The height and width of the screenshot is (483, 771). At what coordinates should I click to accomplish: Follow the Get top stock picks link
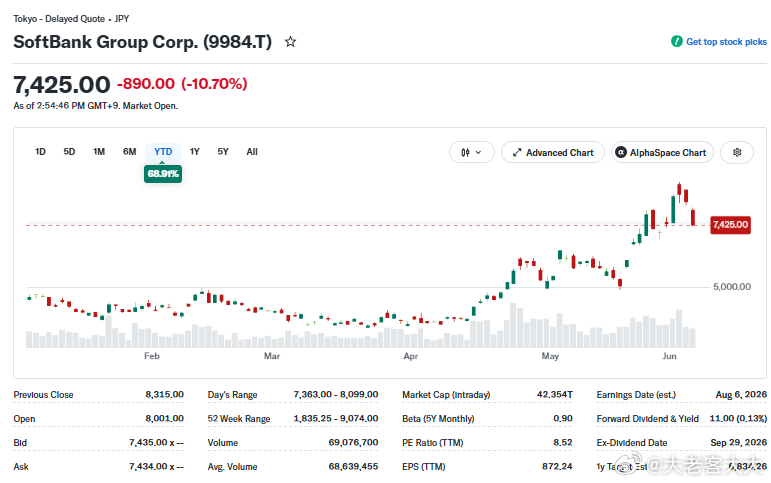coord(726,42)
